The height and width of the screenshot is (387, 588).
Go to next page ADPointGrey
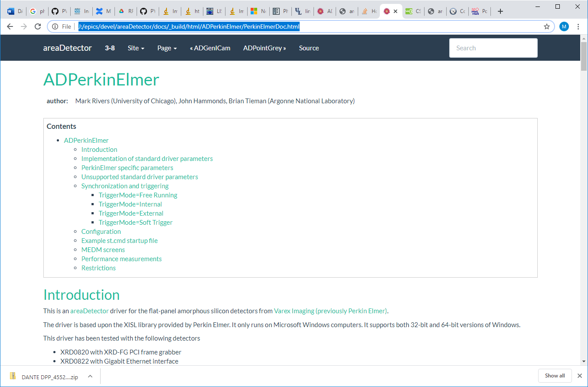pyautogui.click(x=265, y=48)
